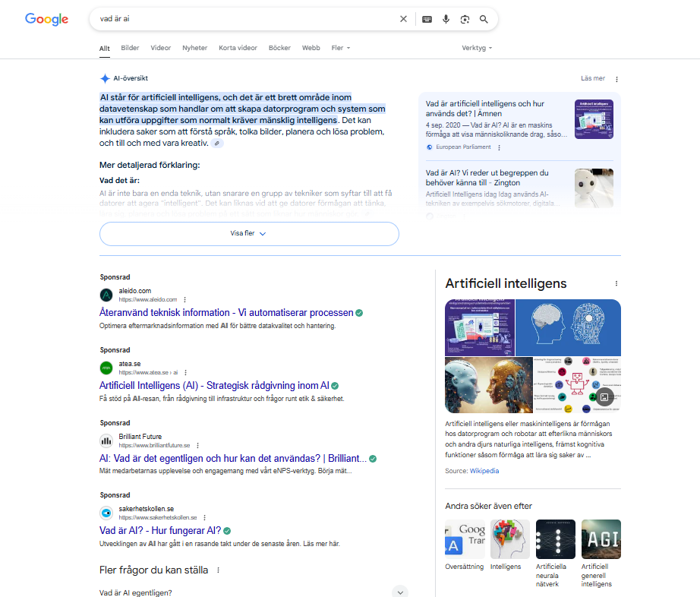Open 'AI: Vad är det egentligen' Brilliant link
The image size is (700, 597).
tap(233, 458)
